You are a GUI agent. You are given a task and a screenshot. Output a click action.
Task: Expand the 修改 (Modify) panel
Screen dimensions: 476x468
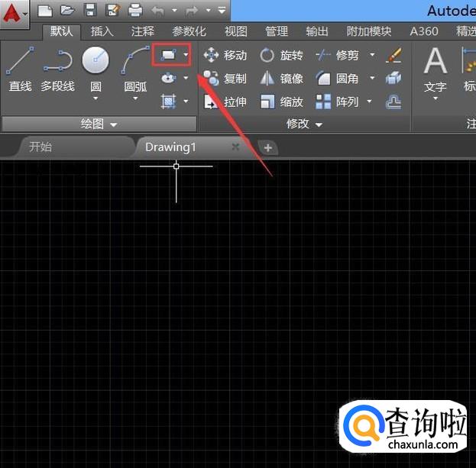pyautogui.click(x=305, y=124)
